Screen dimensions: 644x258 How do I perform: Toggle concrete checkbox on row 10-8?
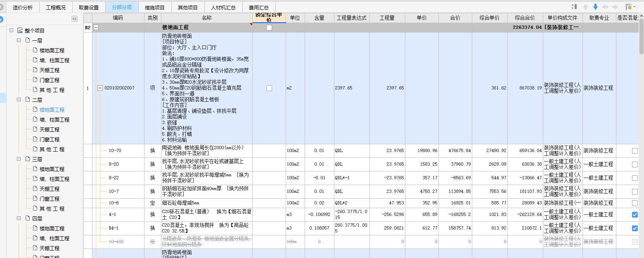tap(635, 203)
